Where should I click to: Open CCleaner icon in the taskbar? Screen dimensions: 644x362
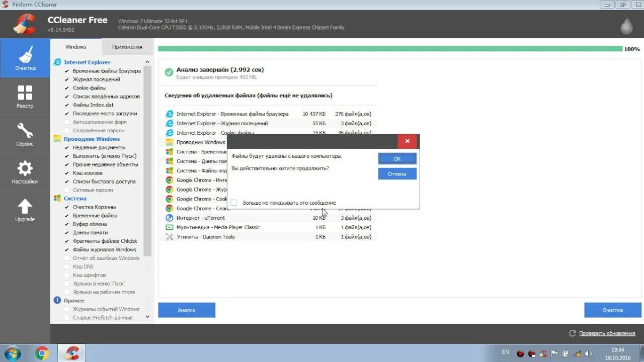(71, 352)
